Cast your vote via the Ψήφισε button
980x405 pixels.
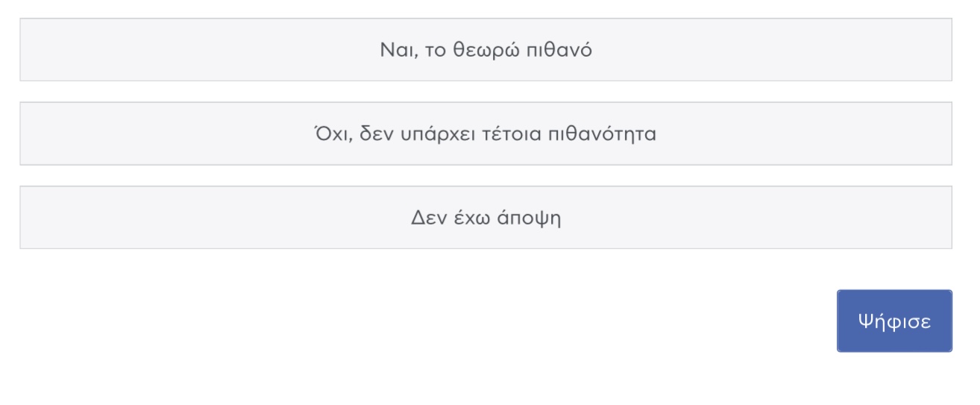pyautogui.click(x=894, y=321)
